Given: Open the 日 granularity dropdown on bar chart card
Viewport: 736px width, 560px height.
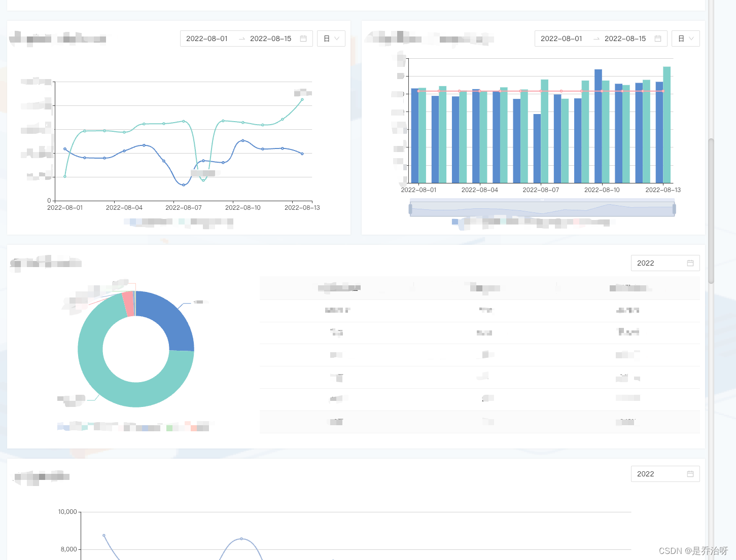Looking at the screenshot, I should click(686, 39).
